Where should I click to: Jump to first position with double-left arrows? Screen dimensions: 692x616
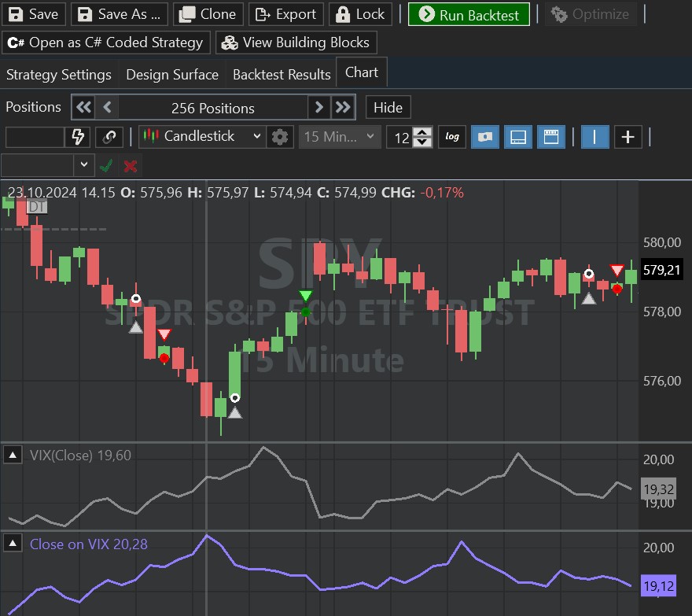click(x=83, y=108)
